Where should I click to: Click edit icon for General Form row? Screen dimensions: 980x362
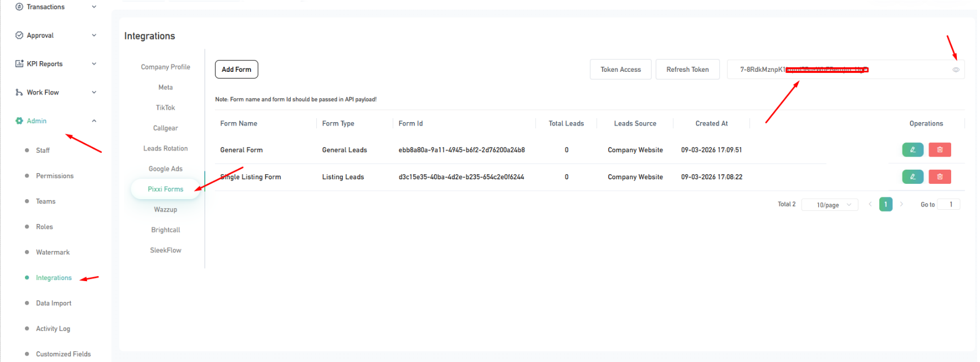912,150
